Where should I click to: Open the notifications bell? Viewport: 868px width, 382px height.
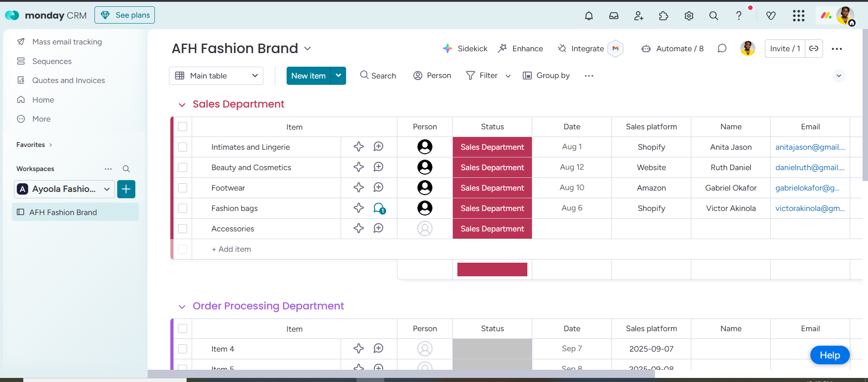(589, 16)
